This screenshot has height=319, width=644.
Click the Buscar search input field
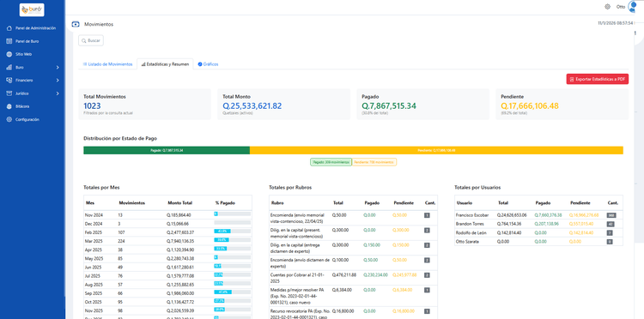click(x=91, y=40)
